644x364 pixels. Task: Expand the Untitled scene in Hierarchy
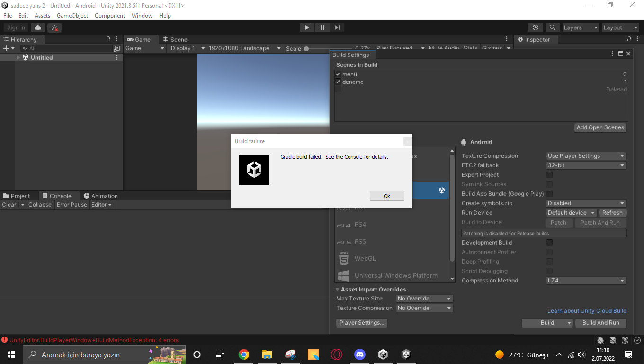click(x=18, y=57)
